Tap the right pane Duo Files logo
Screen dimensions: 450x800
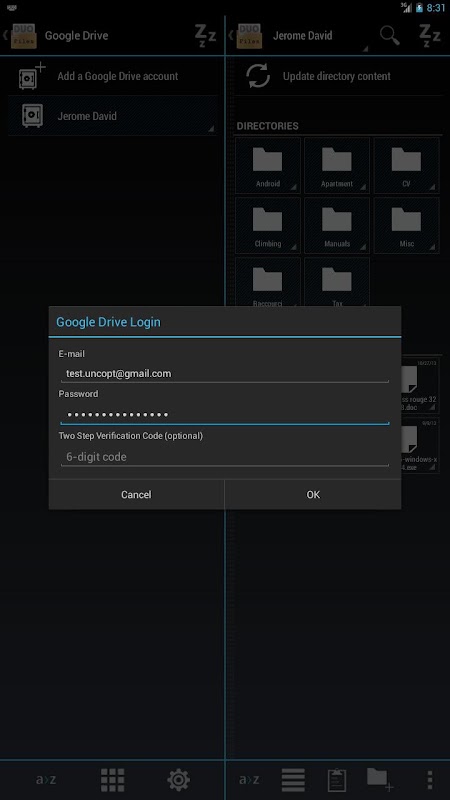pyautogui.click(x=249, y=36)
